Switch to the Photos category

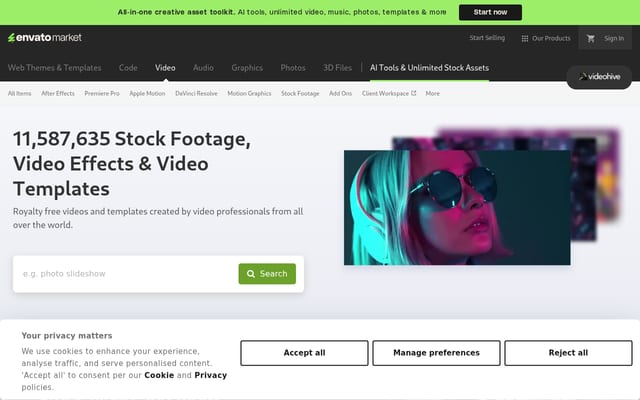(293, 68)
